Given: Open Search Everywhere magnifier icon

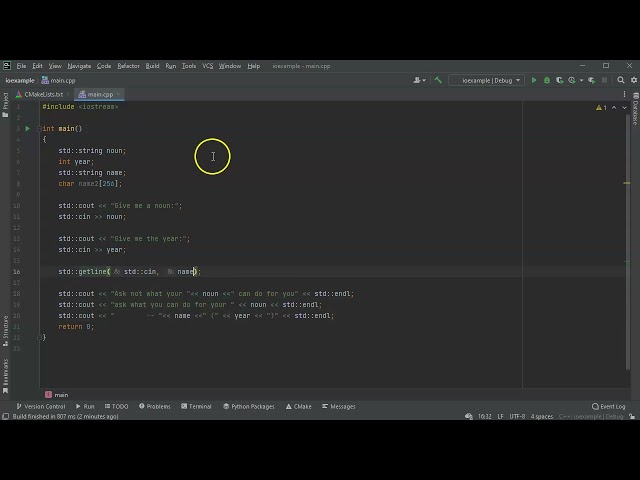Looking at the screenshot, I should 621,80.
